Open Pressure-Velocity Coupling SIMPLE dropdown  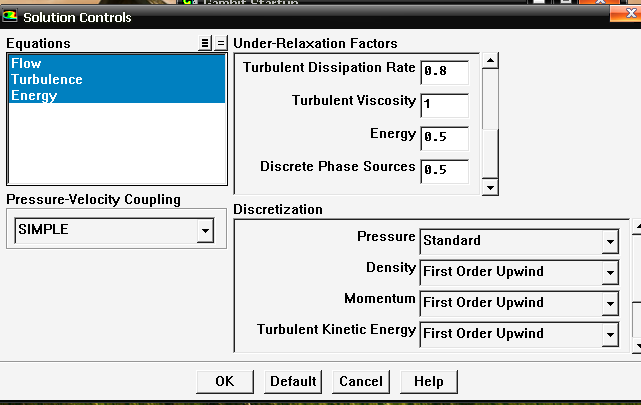205,230
